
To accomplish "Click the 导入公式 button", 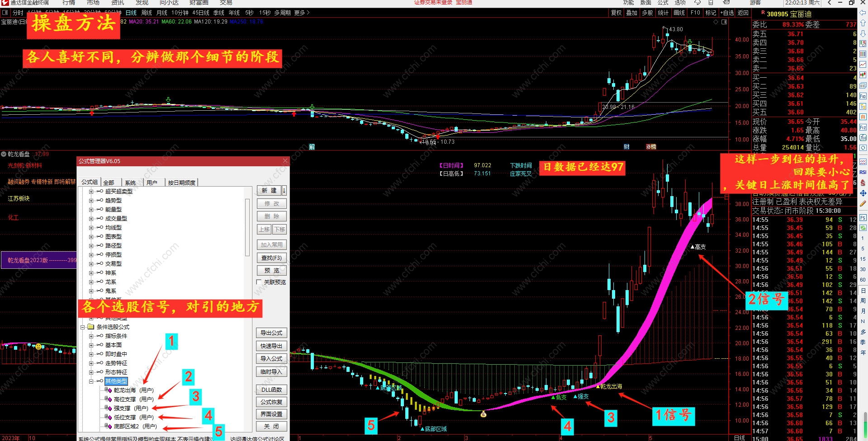I will pyautogui.click(x=271, y=358).
